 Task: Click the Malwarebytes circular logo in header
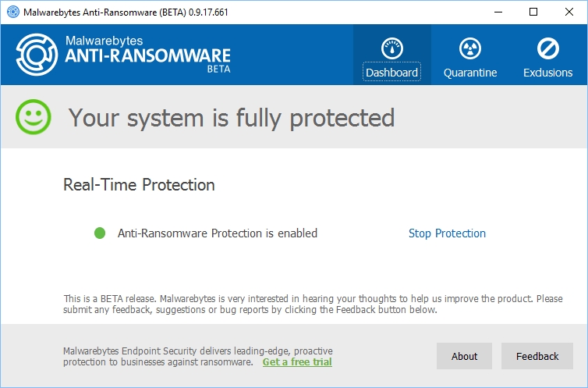pyautogui.click(x=36, y=55)
